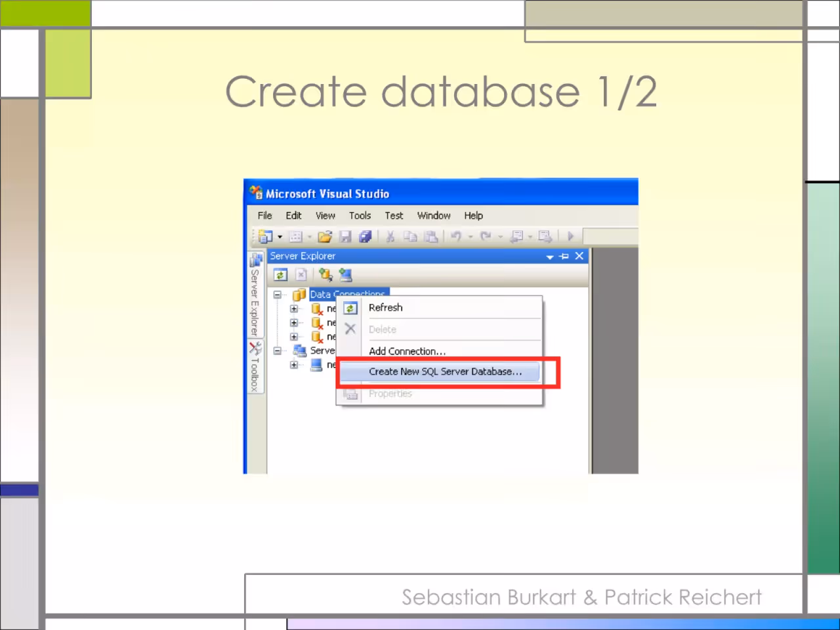Image resolution: width=840 pixels, height=630 pixels.
Task: Click the Servers computers icon
Action: [x=300, y=350]
